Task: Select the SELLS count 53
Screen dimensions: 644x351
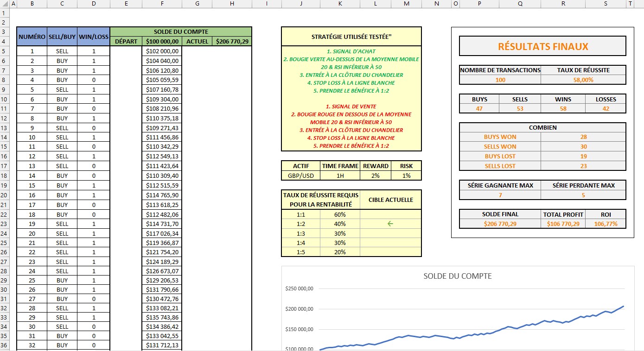Action: (520, 108)
